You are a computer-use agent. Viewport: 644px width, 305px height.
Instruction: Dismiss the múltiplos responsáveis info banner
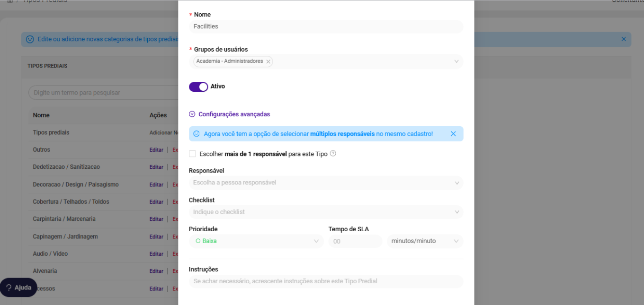point(453,134)
